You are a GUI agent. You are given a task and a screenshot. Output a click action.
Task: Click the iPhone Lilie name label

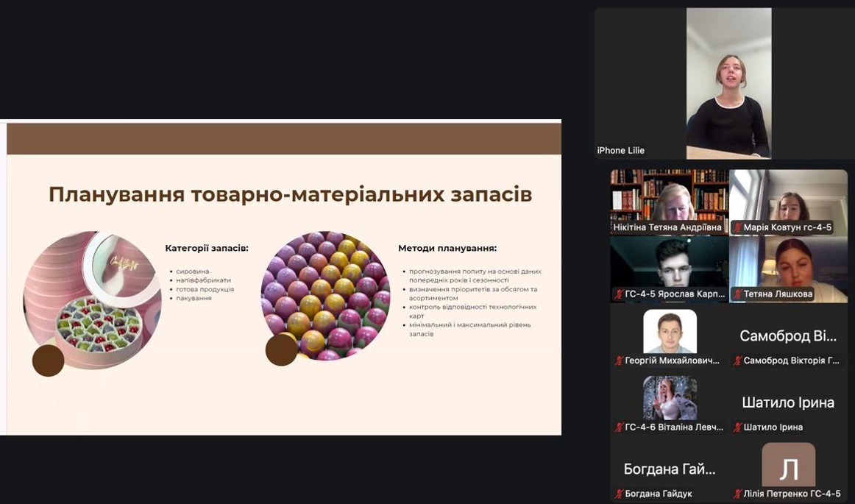620,151
